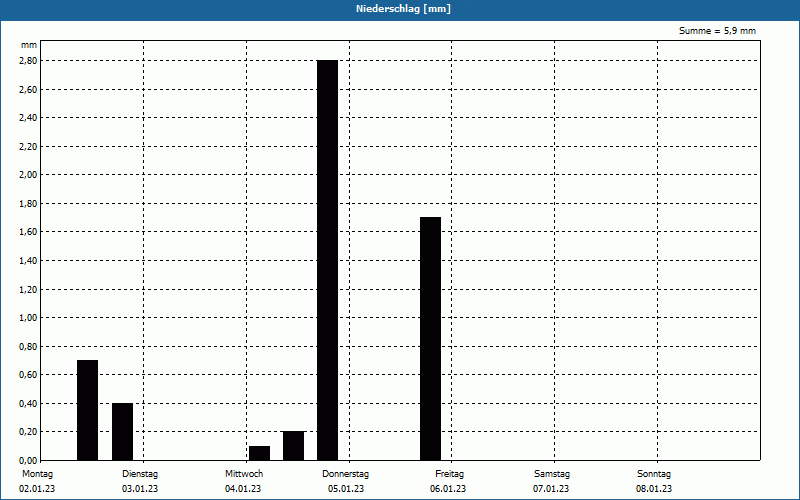Click the Freitag axis label
Screen dimensions: 800x500
pyautogui.click(x=449, y=474)
